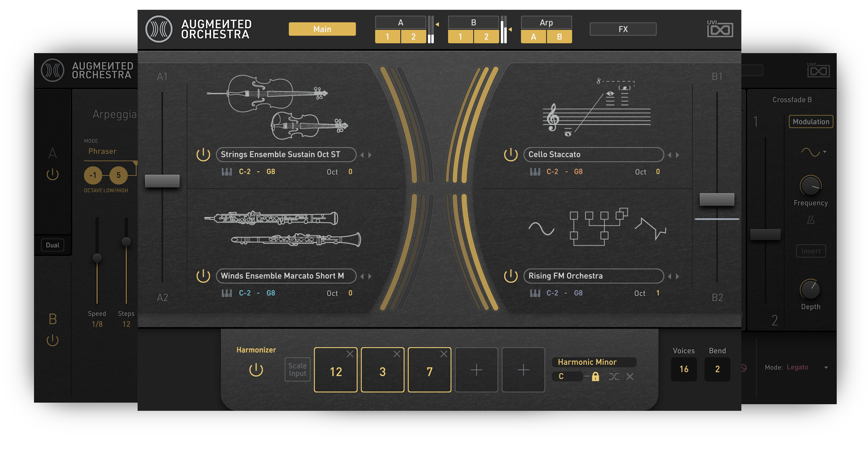Select next preset for Cello Staccato
Image resolution: width=868 pixels, height=453 pixels.
pos(677,155)
